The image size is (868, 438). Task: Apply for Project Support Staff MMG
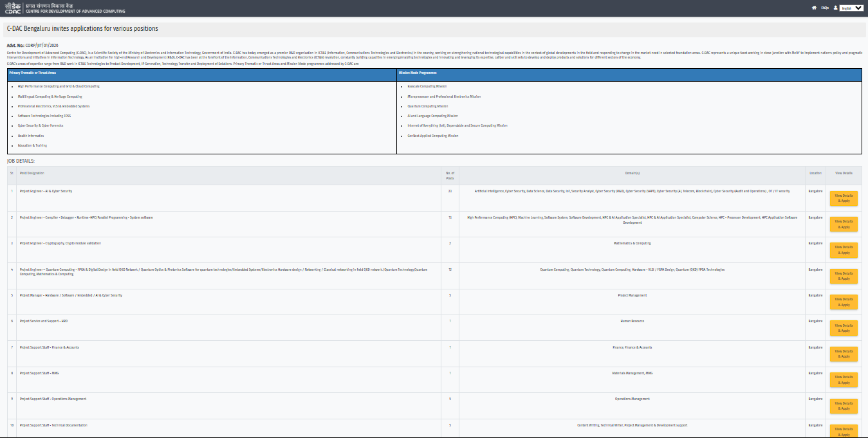point(844,379)
